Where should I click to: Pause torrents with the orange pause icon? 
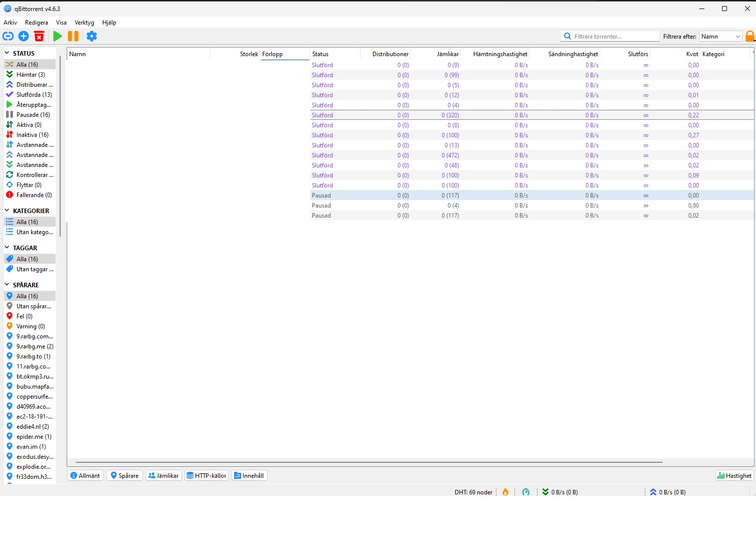(73, 36)
